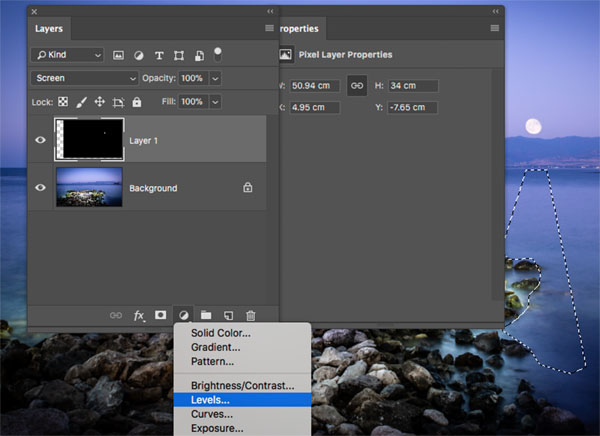600x436 pixels.
Task: Toggle lock transparent pixels
Action: pos(64,102)
